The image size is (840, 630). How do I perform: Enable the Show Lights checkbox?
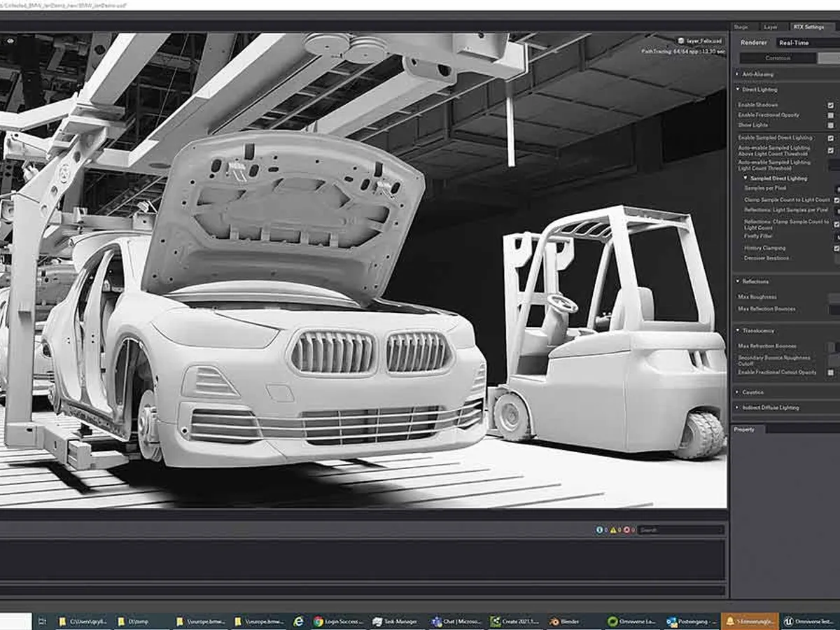click(831, 125)
